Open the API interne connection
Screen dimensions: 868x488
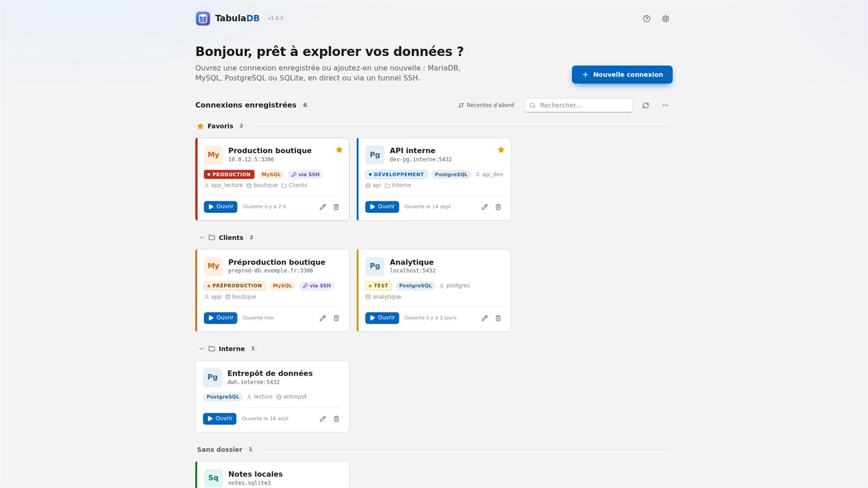[382, 206]
